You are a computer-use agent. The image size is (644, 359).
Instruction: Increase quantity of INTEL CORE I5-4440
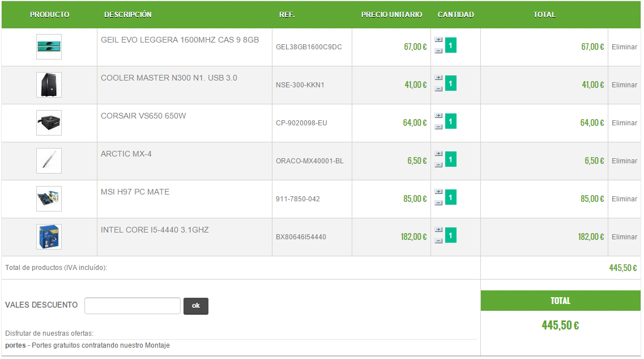tap(438, 230)
